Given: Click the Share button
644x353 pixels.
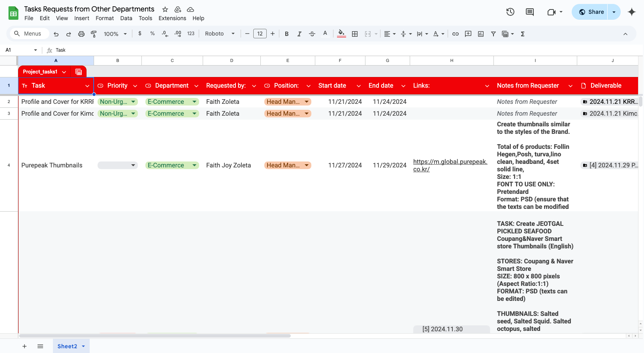Looking at the screenshot, I should click(x=591, y=12).
